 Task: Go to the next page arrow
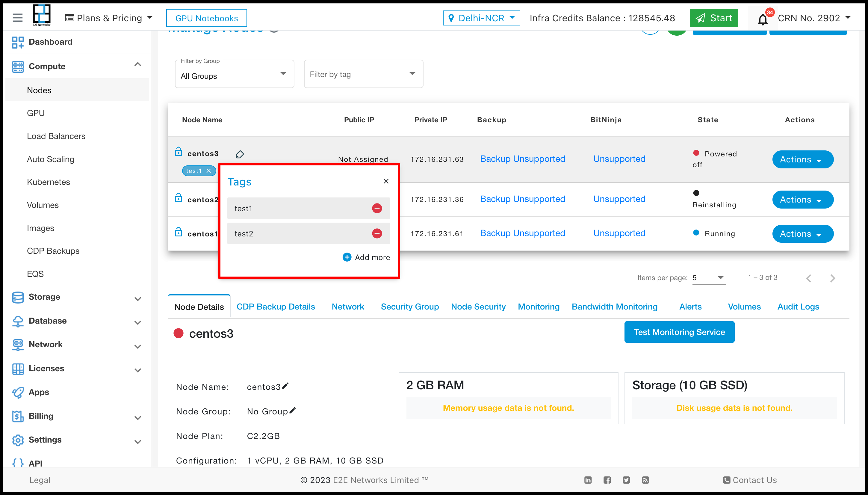[832, 278]
